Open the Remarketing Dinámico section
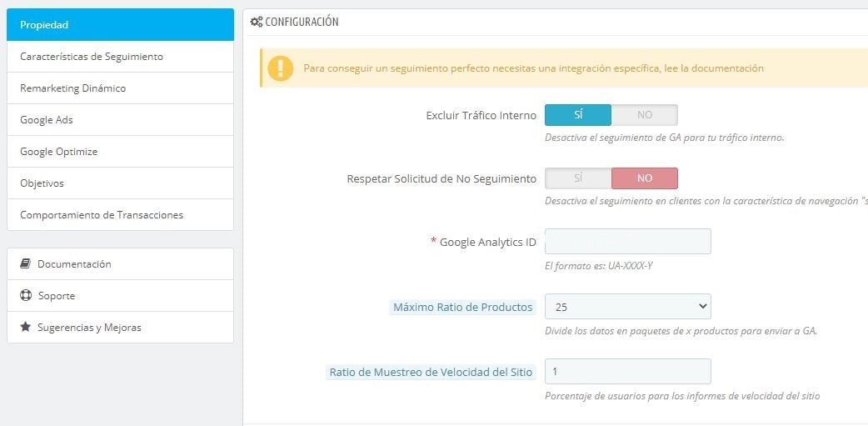Screen dimensions: 868x426 120,88
